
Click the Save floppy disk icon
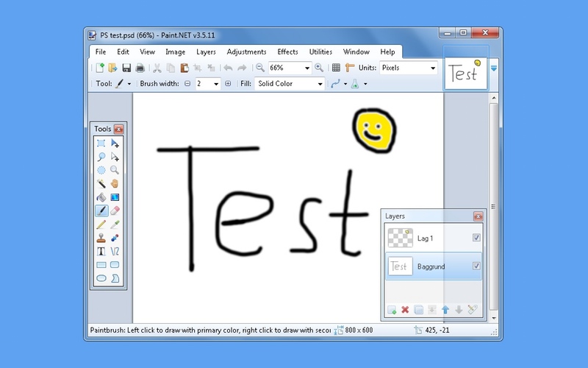tap(126, 68)
